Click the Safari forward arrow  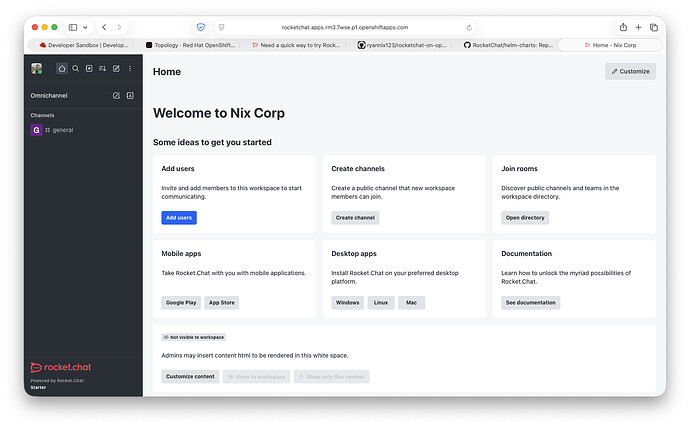pyautogui.click(x=119, y=27)
